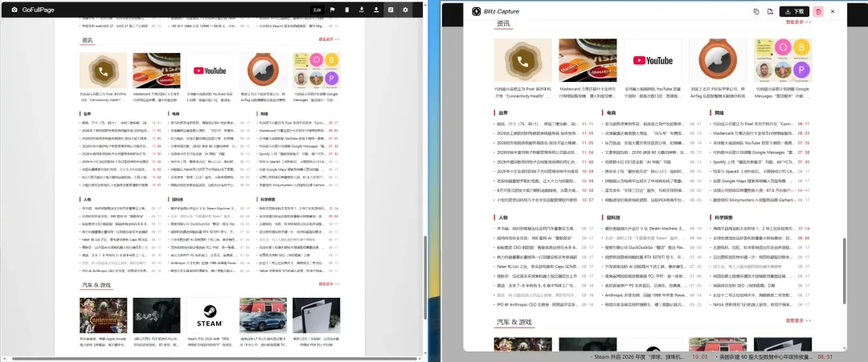Screen dimensions: 868x362
Task: Click the black 下载 download button
Action: coord(794,11)
